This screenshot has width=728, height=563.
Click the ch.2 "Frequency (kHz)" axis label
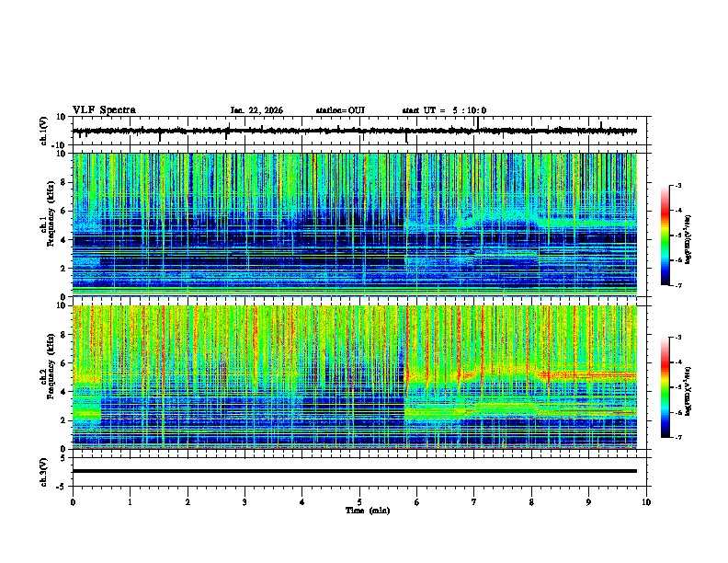pos(51,366)
